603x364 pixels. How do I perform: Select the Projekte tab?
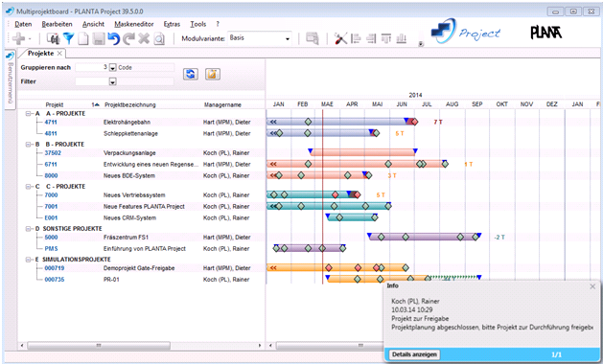click(x=41, y=54)
